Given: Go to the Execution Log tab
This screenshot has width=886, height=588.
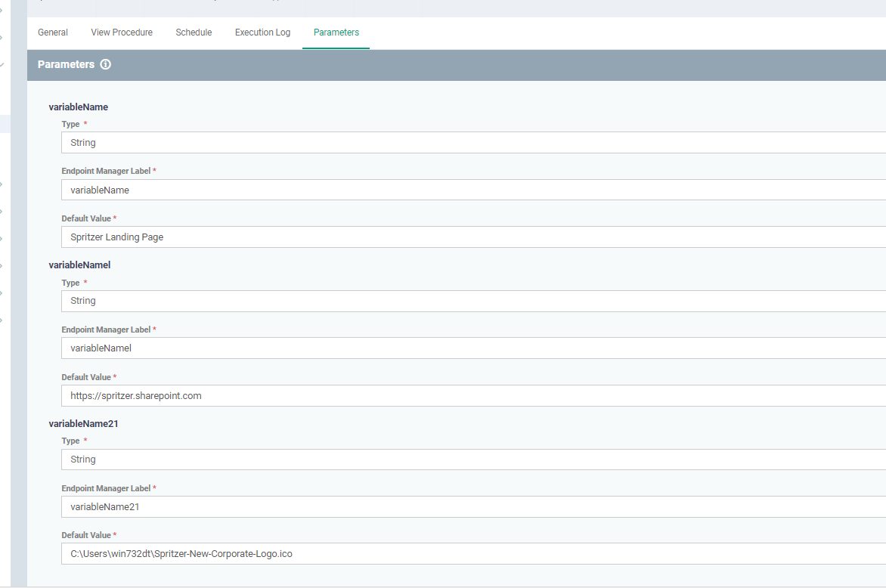Looking at the screenshot, I should tap(263, 32).
